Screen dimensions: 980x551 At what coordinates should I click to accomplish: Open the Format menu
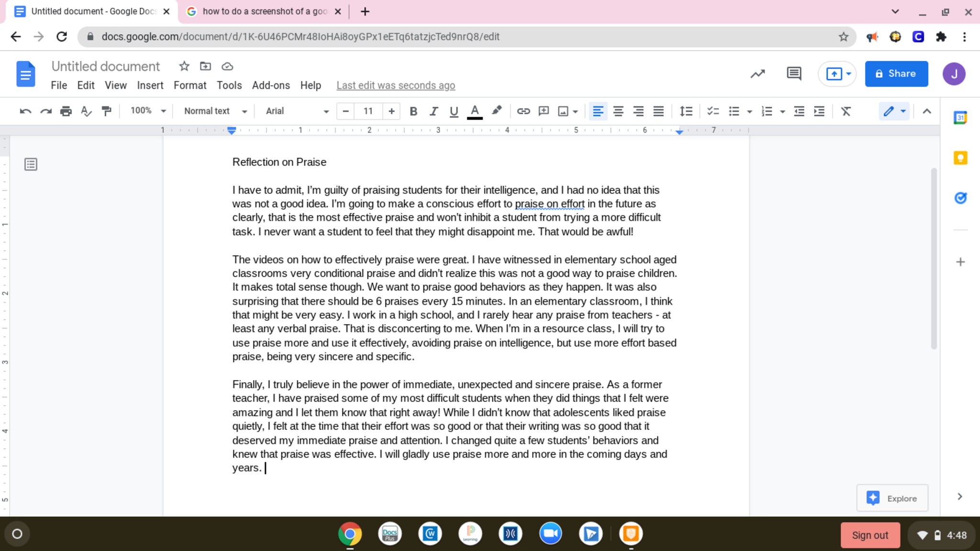189,85
